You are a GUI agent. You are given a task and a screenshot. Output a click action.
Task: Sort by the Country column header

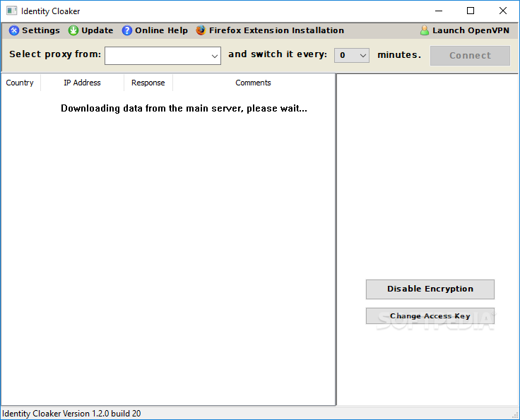point(20,83)
